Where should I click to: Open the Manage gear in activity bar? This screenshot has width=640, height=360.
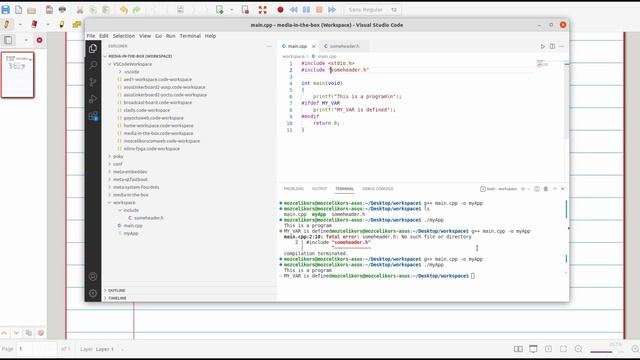(x=93, y=293)
